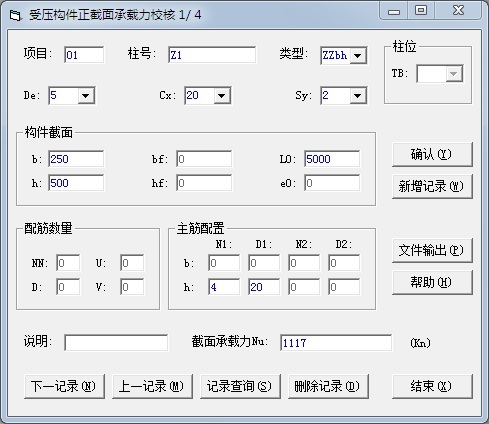Click the 删除记录(D) button
The height and width of the screenshot is (424, 489).
click(x=328, y=386)
